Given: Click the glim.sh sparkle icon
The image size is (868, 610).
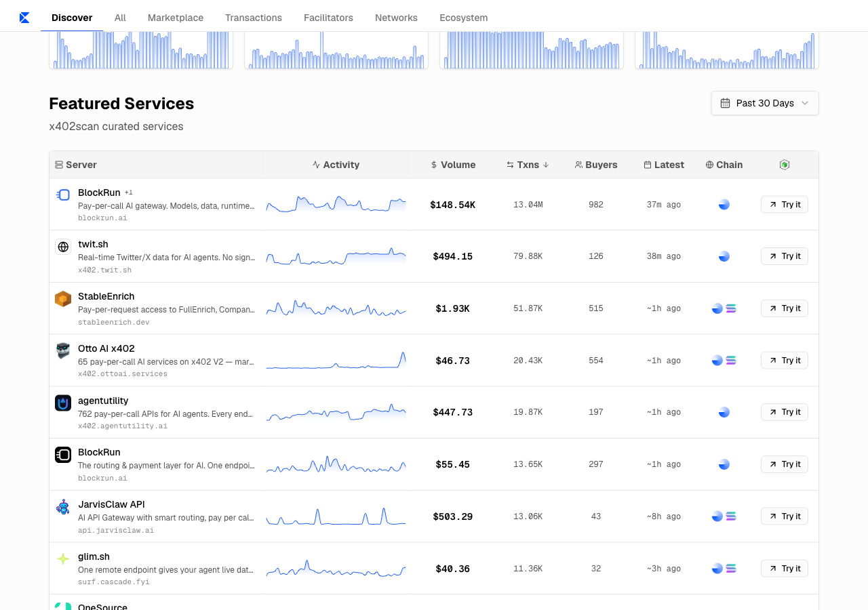Looking at the screenshot, I should tap(63, 559).
